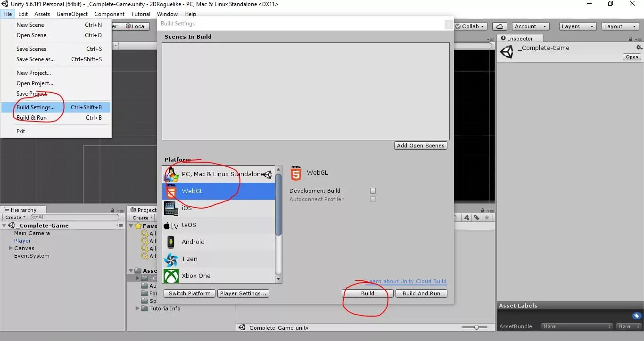Open the Window menu

[167, 14]
